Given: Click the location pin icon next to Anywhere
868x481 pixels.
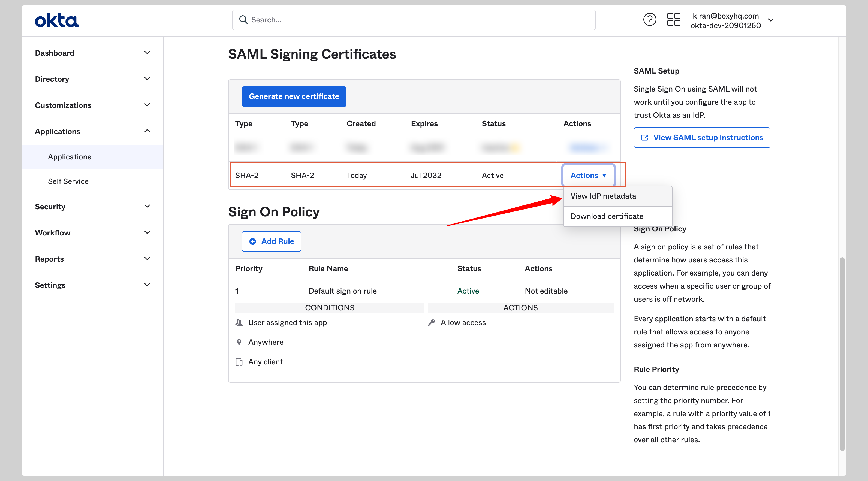Looking at the screenshot, I should [x=239, y=342].
